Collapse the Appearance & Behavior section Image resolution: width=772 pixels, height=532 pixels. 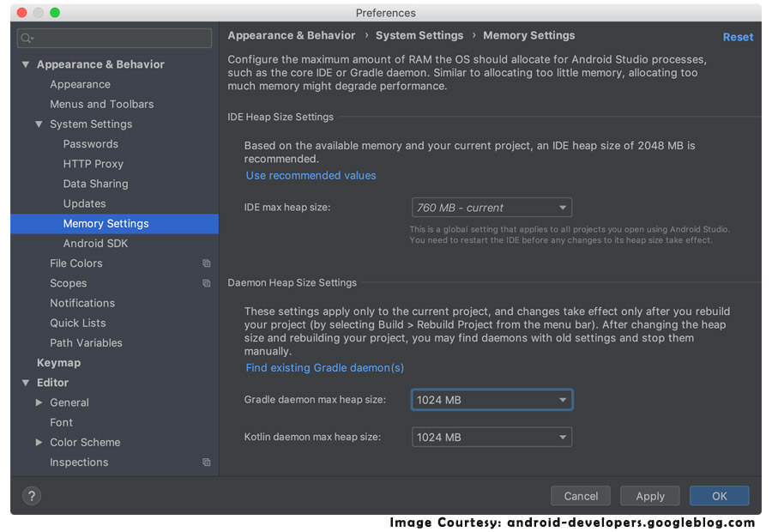point(26,64)
